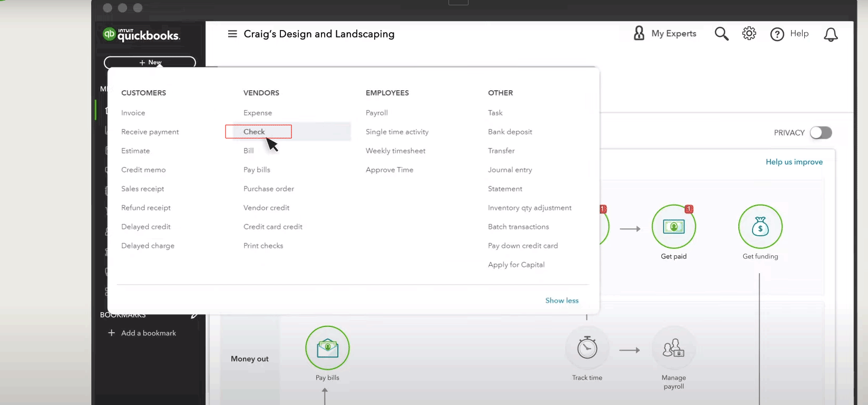Click the Get paid circle icon
Image resolution: width=868 pixels, height=405 pixels.
pos(674,227)
